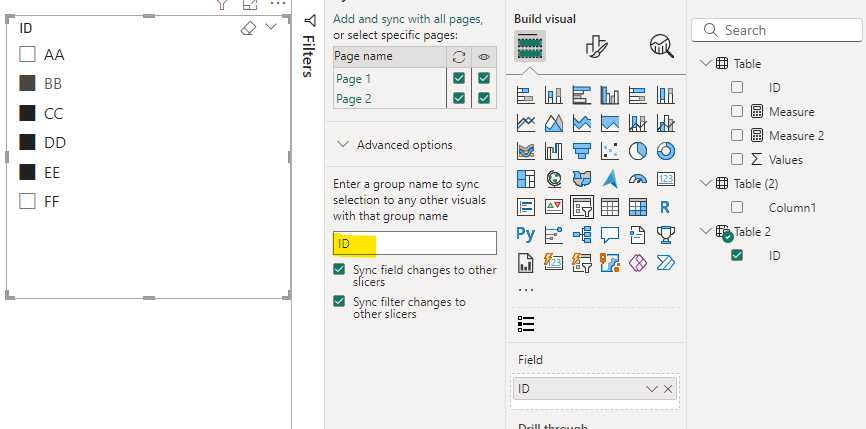Select the Paginated report visual
Image resolution: width=866 pixels, height=429 pixels.
(525, 263)
